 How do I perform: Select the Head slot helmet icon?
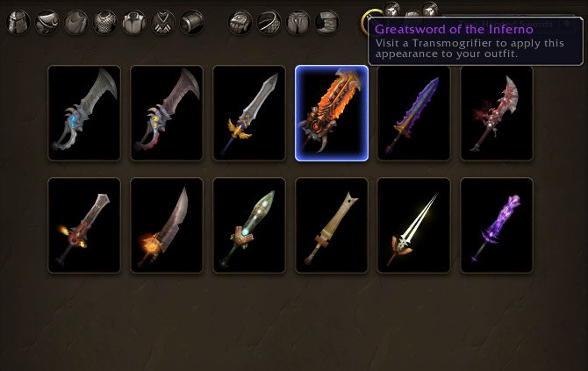pyautogui.click(x=18, y=22)
